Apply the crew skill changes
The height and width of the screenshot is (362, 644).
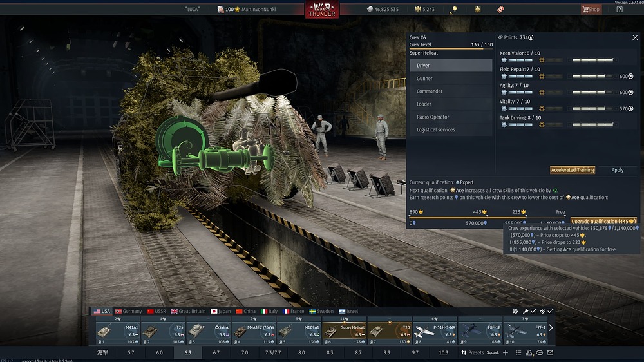click(x=618, y=169)
